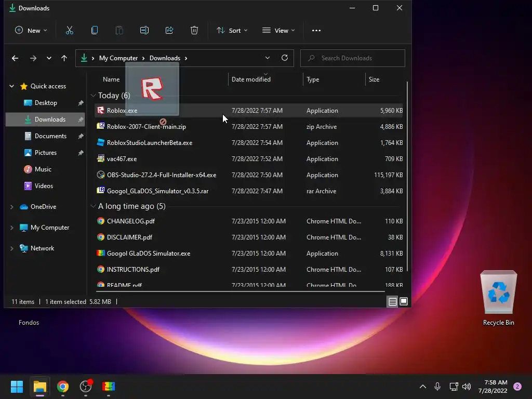Click the Copy icon in toolbar
Screen dimensions: 532x399
click(x=95, y=31)
